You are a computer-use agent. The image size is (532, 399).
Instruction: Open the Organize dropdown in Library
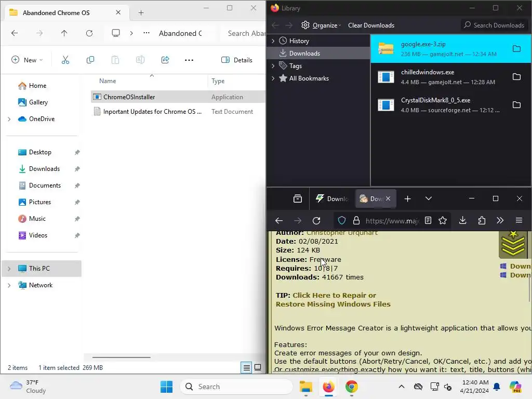click(x=321, y=25)
